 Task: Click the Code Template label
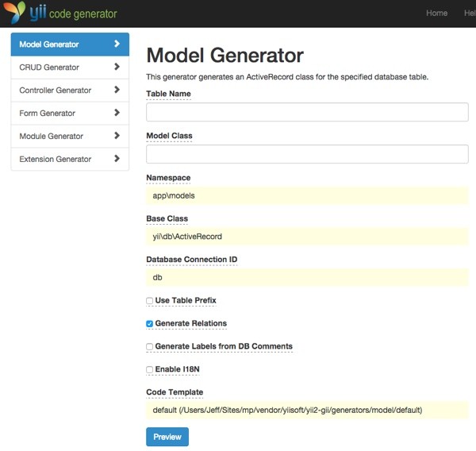click(175, 392)
